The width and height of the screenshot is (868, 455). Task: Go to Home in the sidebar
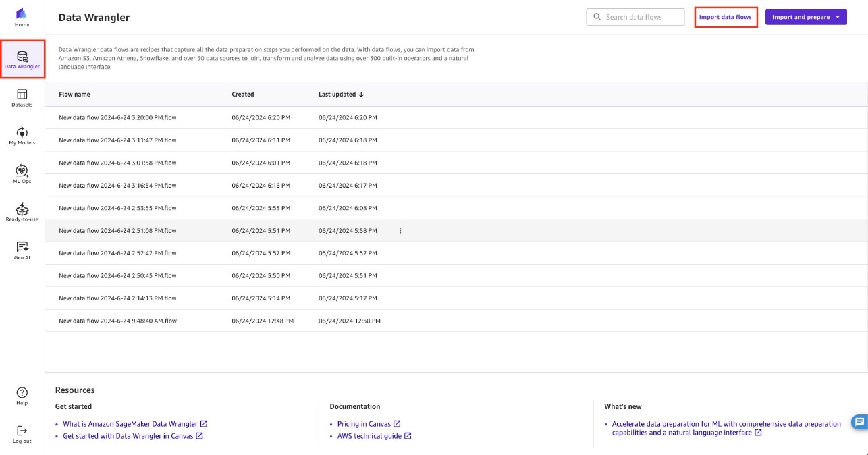22,18
